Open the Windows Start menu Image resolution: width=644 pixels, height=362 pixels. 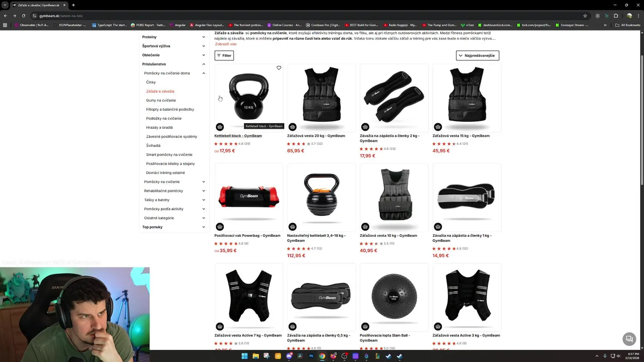click(245, 356)
